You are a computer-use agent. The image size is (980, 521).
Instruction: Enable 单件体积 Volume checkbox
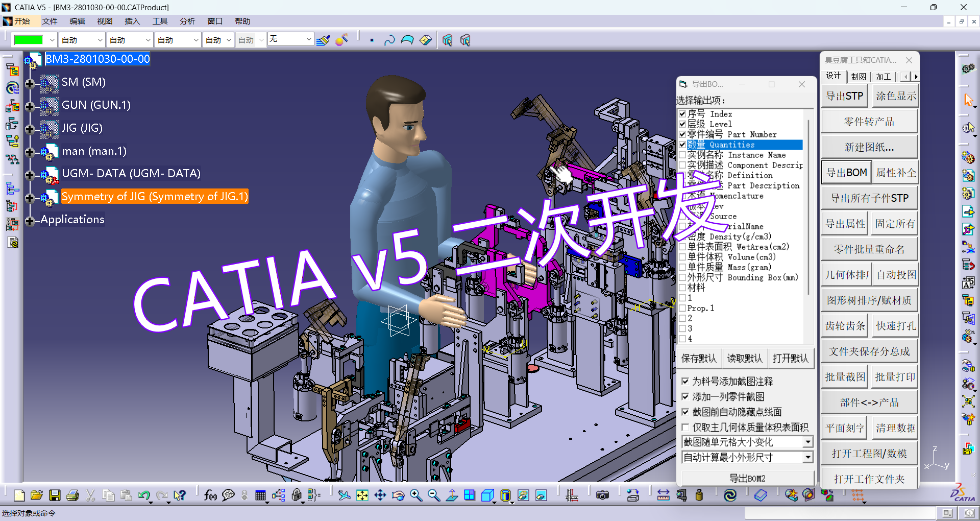coord(682,257)
